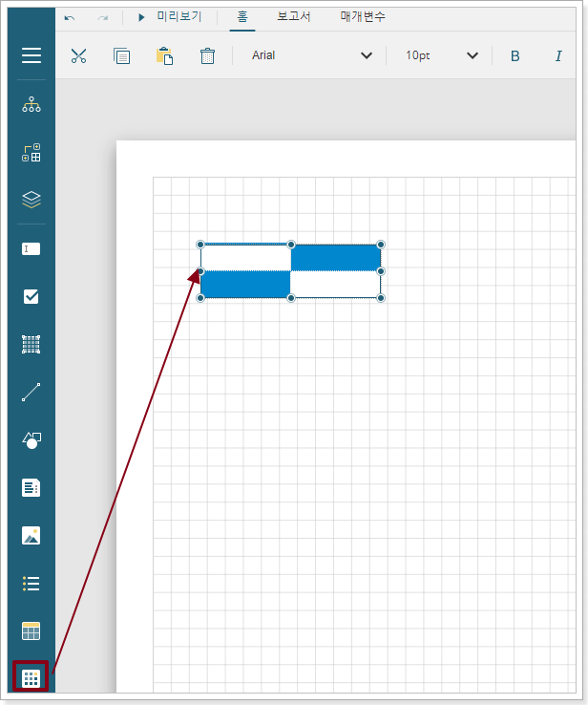588x705 pixels.
Task: Select the Tablix tool at sidebar bottom
Action: tap(31, 678)
